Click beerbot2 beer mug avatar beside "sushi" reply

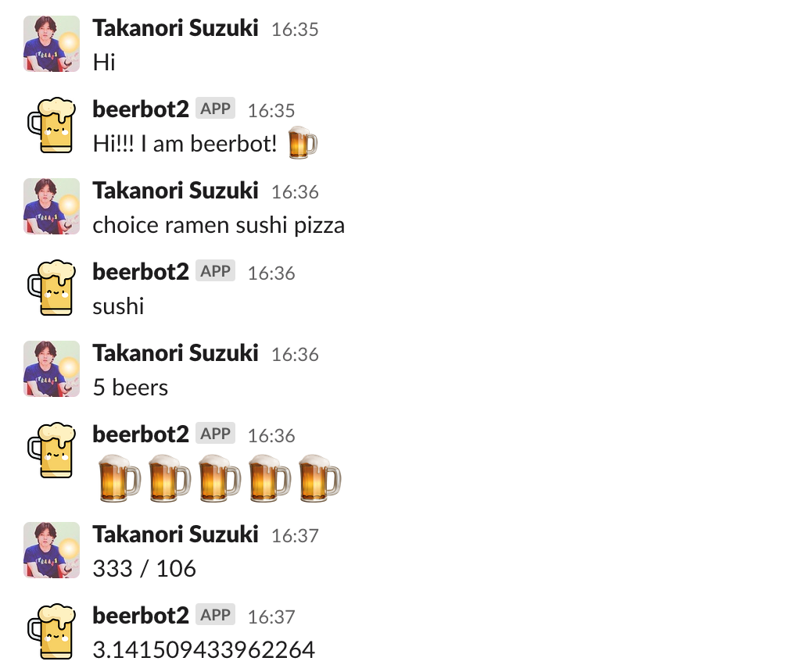(52, 288)
